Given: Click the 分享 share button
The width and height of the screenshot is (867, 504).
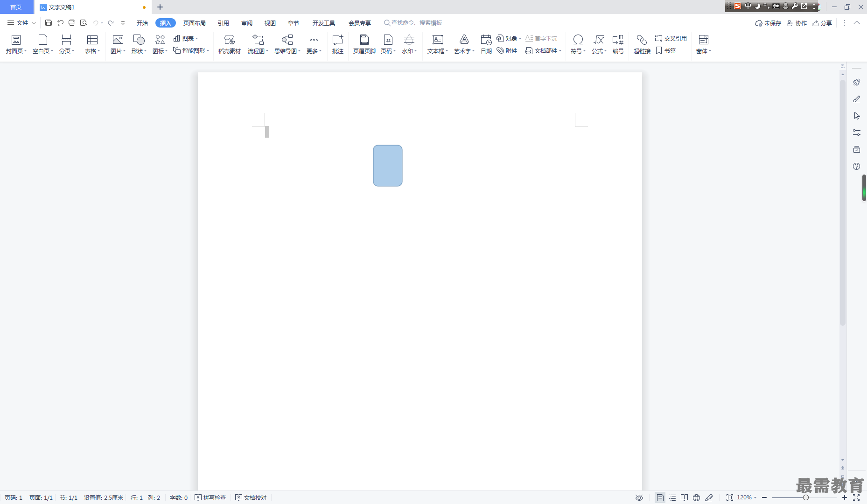Looking at the screenshot, I should tap(822, 23).
